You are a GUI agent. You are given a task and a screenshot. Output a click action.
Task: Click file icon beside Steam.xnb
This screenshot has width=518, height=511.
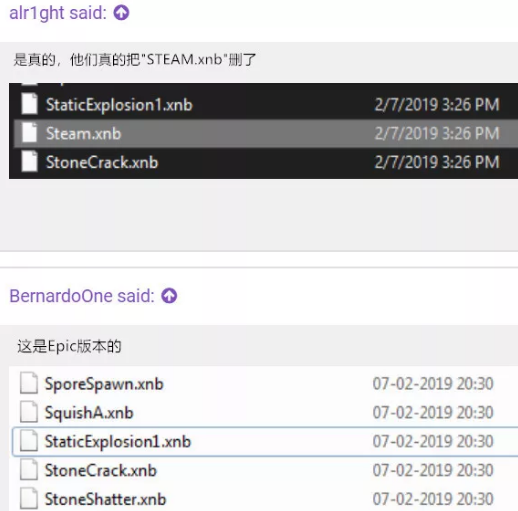coord(29,133)
